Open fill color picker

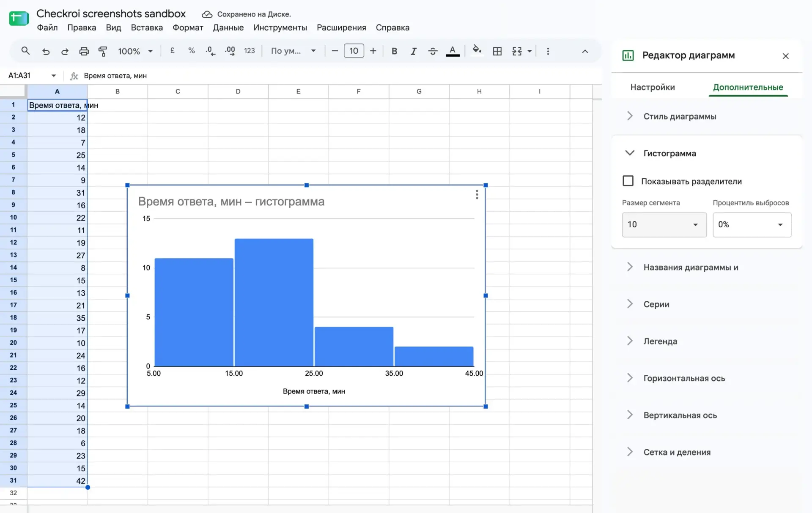(x=477, y=50)
